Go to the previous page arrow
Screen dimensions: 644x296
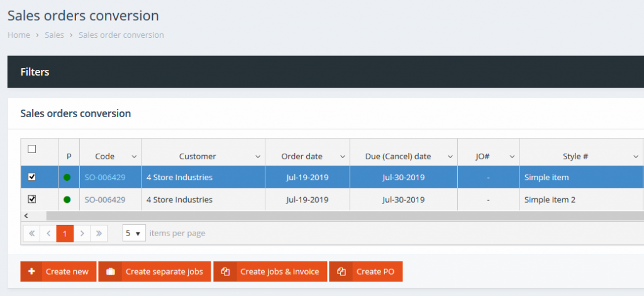click(x=48, y=233)
